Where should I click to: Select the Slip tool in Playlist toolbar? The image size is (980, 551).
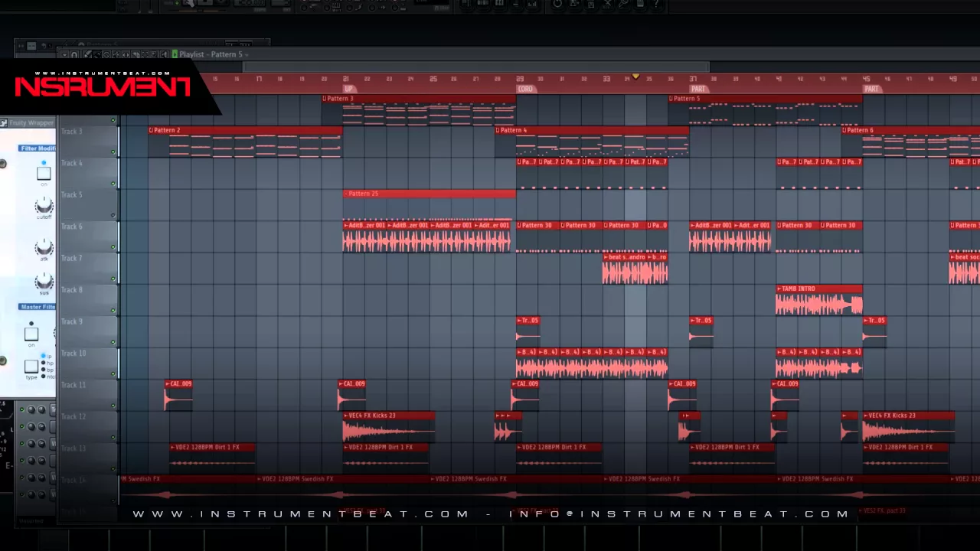click(126, 54)
